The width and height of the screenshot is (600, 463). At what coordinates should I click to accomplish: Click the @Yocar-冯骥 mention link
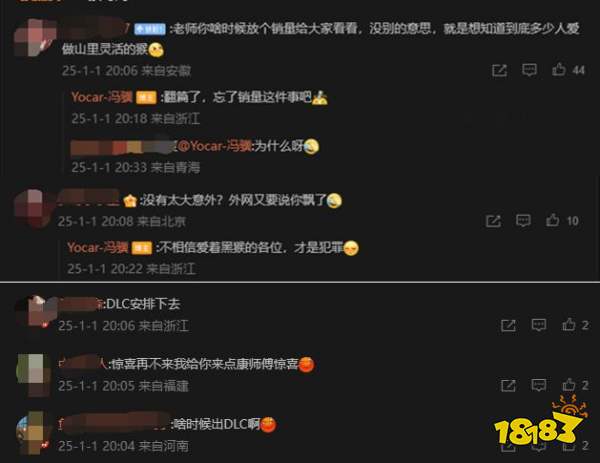(x=215, y=146)
